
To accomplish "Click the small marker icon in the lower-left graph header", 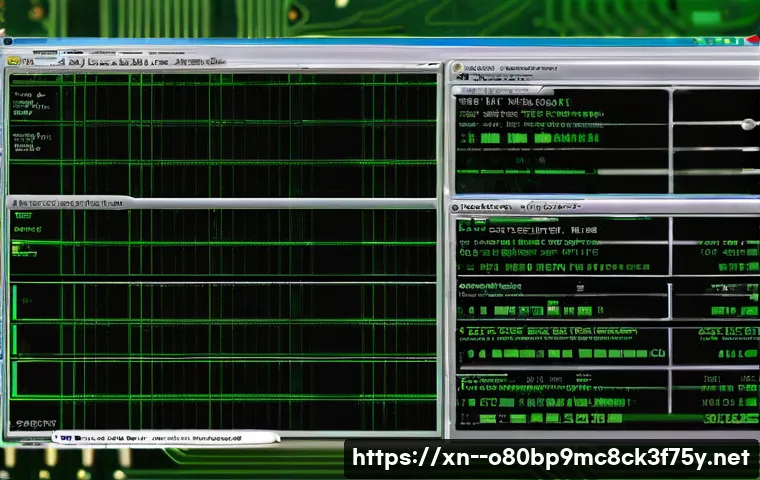I will pyautogui.click(x=13, y=203).
